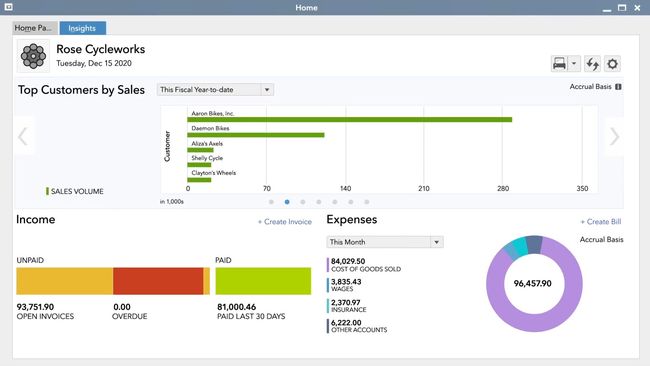The height and width of the screenshot is (366, 650).
Task: Close the Home window
Action: point(637,7)
